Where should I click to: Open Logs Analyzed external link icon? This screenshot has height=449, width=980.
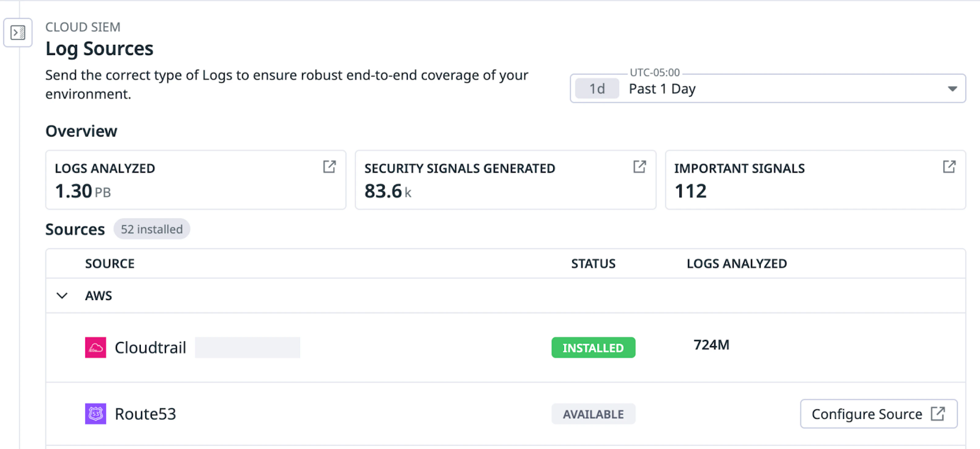(329, 167)
